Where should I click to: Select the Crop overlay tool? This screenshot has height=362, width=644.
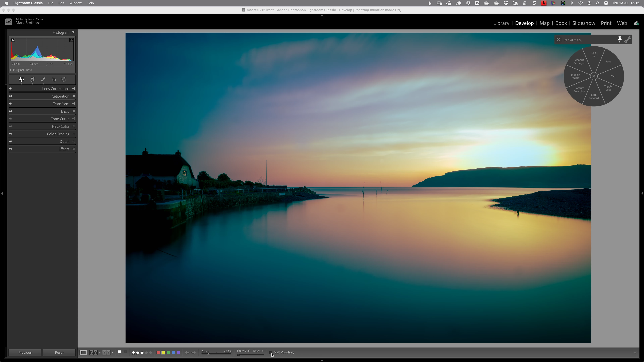click(x=33, y=79)
